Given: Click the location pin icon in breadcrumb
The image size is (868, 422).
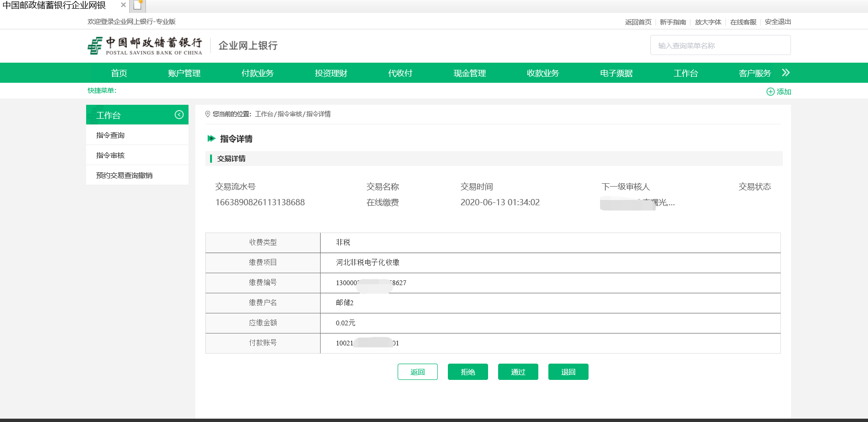Looking at the screenshot, I should tap(208, 114).
